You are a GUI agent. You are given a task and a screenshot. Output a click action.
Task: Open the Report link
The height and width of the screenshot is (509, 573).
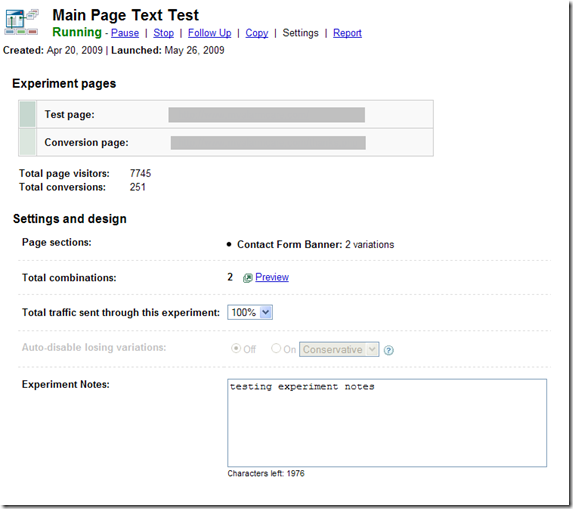347,33
